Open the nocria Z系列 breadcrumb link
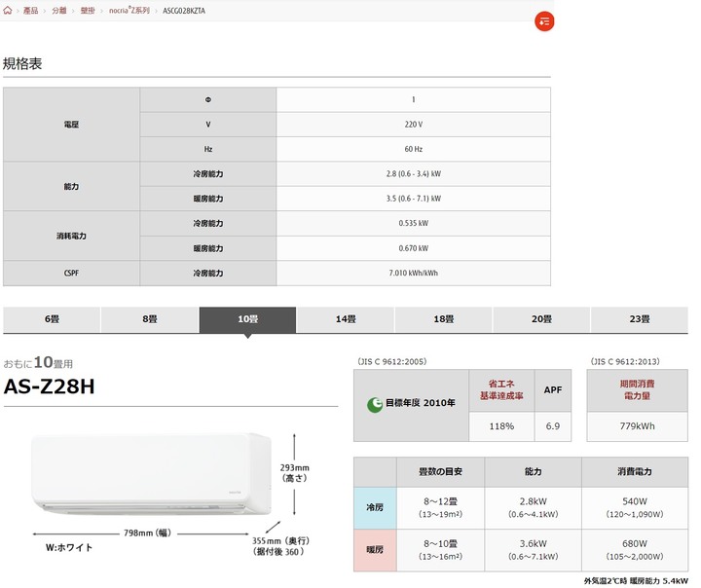701x588 pixels. tap(129, 11)
